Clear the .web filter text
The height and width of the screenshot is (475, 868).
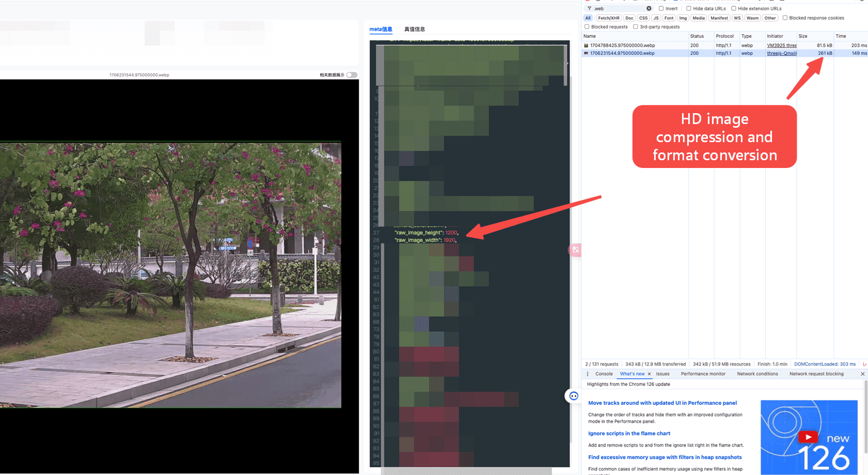[649, 9]
